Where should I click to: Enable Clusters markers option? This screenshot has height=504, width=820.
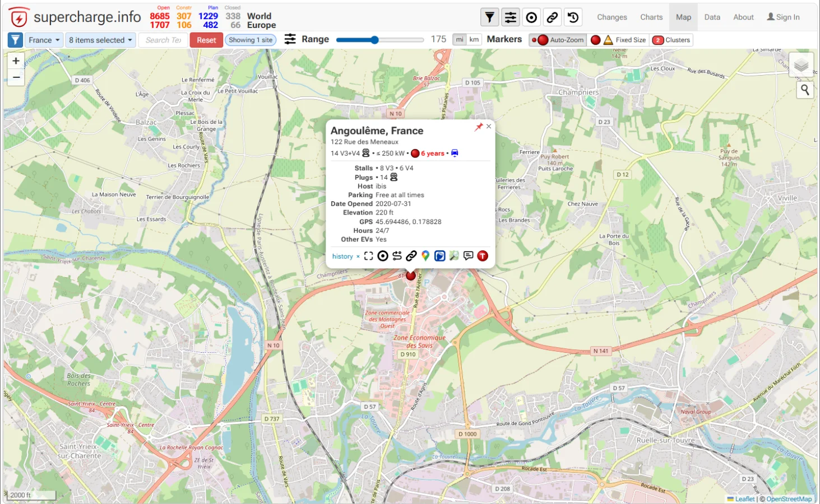pos(671,40)
